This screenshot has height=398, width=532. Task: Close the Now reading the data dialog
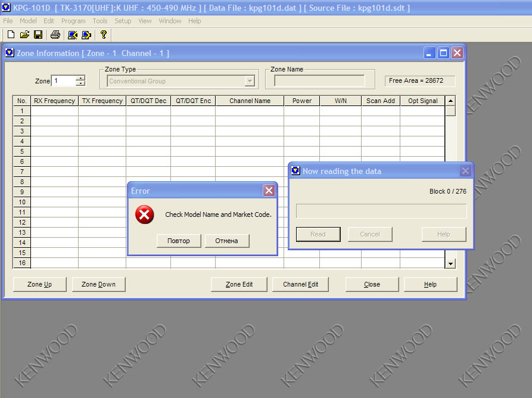click(465, 170)
